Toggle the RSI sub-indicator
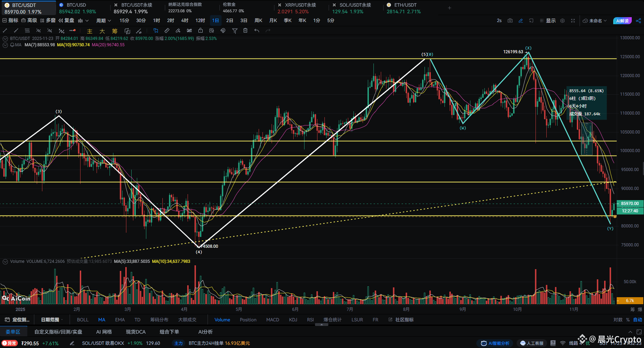The height and width of the screenshot is (348, 644). pos(310,320)
